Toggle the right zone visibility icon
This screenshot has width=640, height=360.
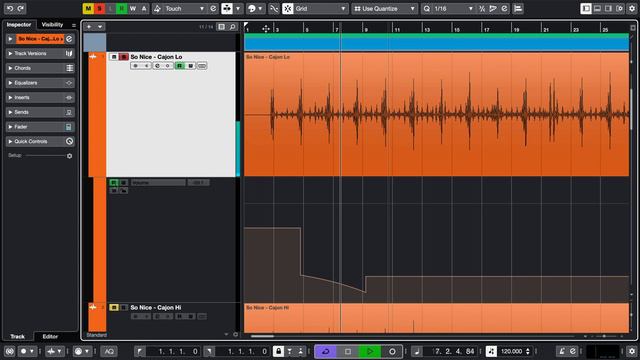click(608, 9)
